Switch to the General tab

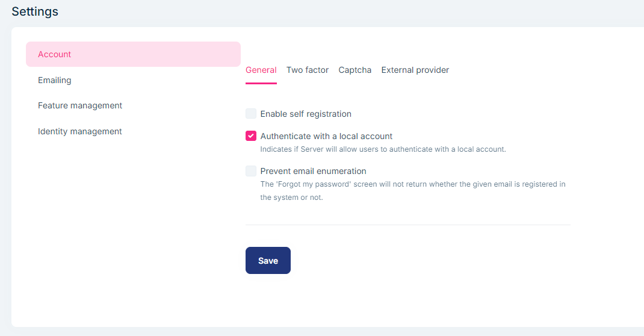[261, 70]
